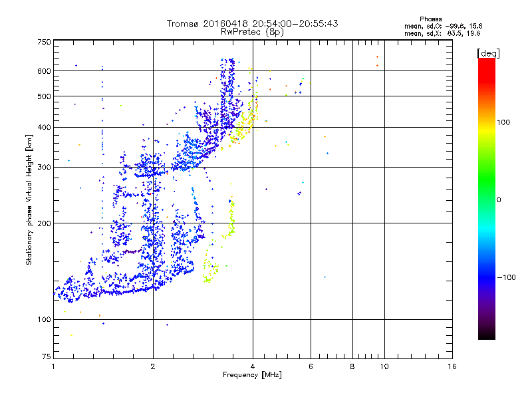Click the '16' x-axis tick label
Image resolution: width=532 pixels, height=399 pixels.
point(452,366)
